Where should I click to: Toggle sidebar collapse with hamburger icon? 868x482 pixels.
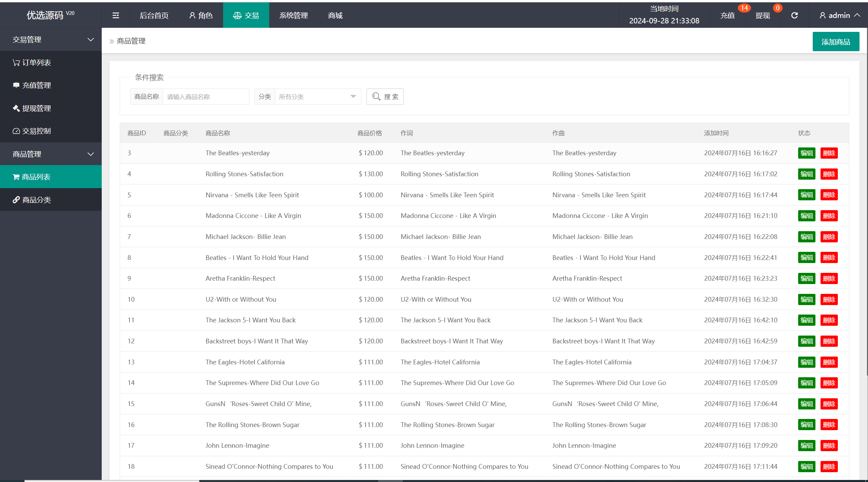114,15
